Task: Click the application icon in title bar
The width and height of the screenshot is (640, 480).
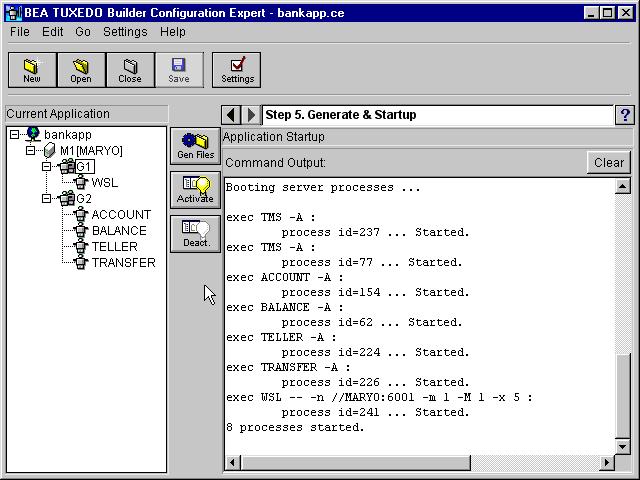Action: 14,13
